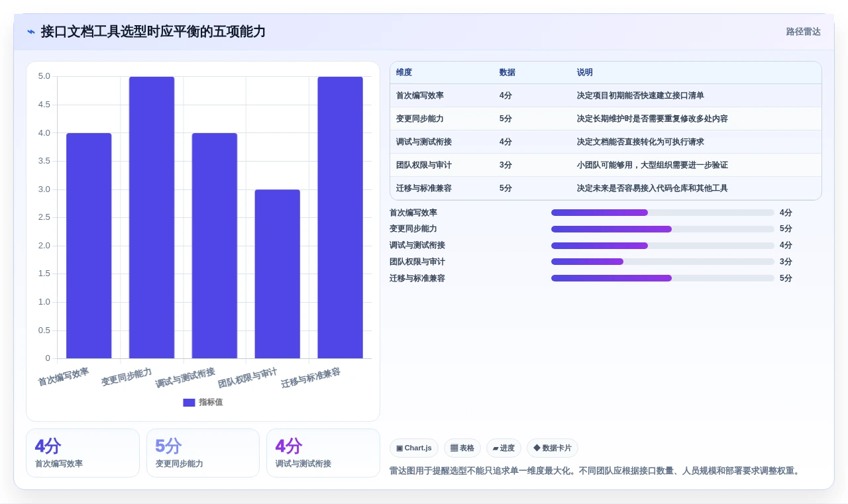Click 决定文档能否直接转化为可执行请求 description
848x504 pixels.
641,142
